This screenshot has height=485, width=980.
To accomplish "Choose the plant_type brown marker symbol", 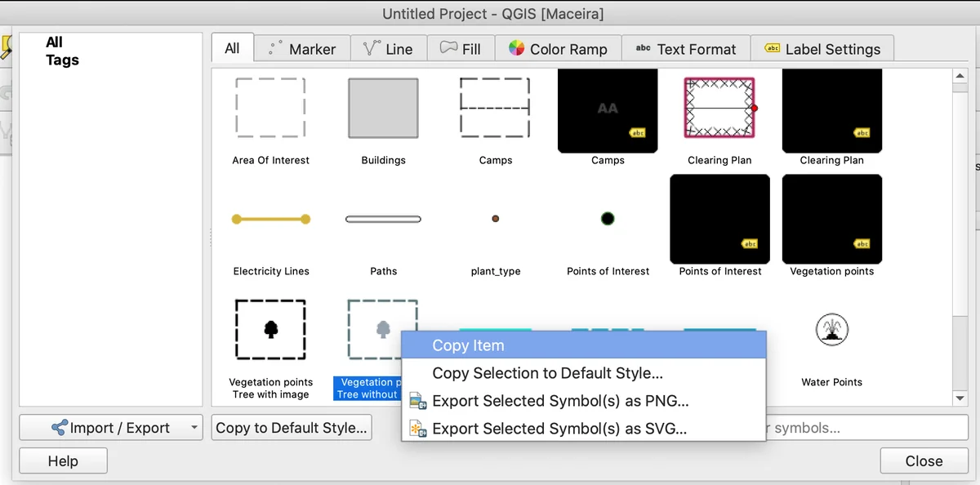I will tap(496, 219).
